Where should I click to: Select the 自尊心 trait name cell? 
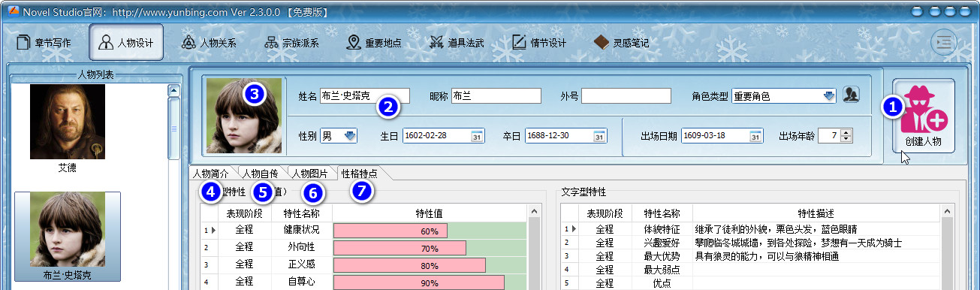click(x=301, y=282)
